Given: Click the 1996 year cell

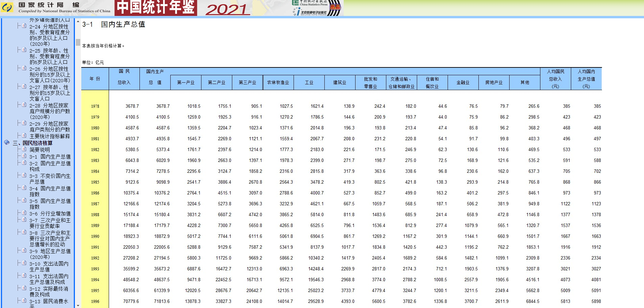Looking at the screenshot, I should tap(95, 302).
